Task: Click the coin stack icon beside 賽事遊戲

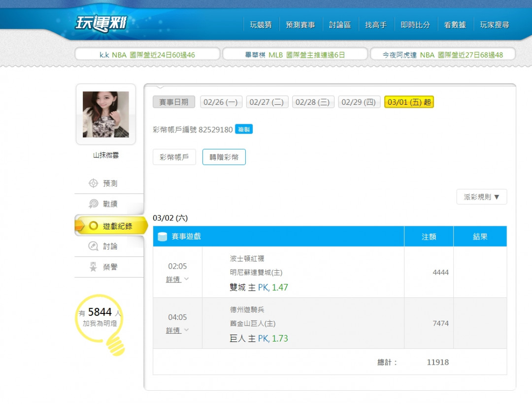Action: [163, 237]
